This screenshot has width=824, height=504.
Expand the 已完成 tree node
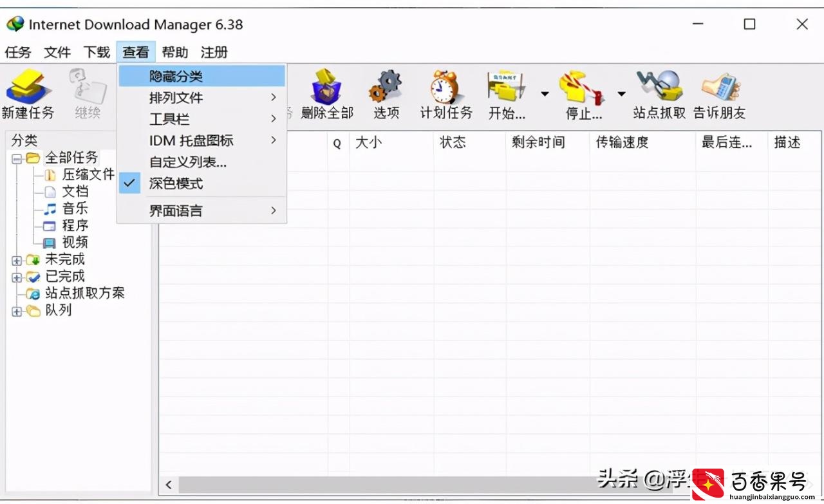click(x=17, y=277)
